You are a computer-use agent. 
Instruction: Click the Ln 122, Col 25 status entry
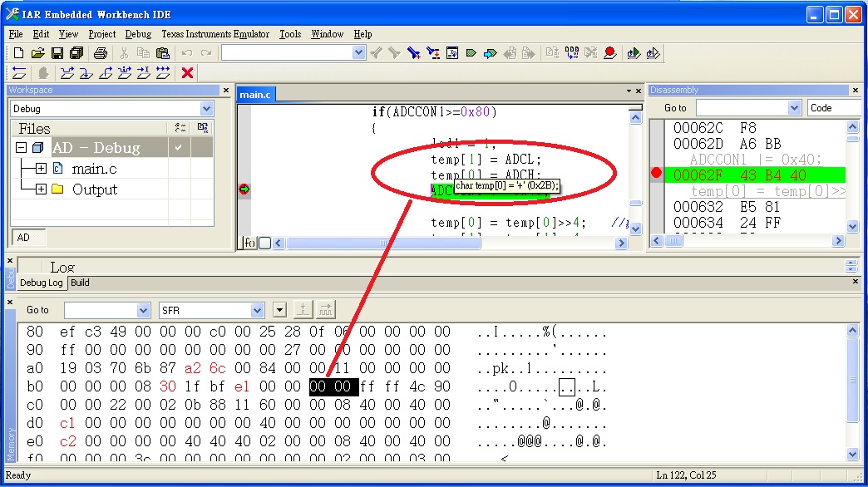[x=687, y=475]
